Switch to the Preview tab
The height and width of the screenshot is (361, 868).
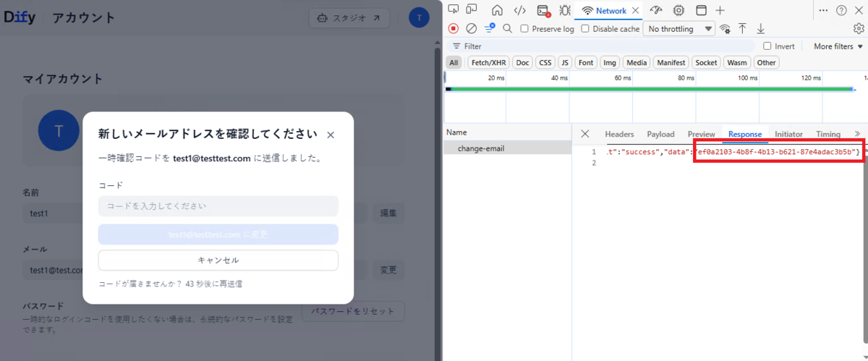701,134
